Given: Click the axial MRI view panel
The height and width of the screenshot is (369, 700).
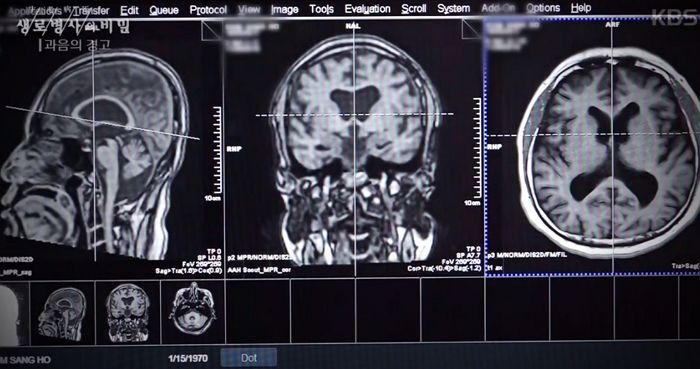Looking at the screenshot, I should [593, 146].
